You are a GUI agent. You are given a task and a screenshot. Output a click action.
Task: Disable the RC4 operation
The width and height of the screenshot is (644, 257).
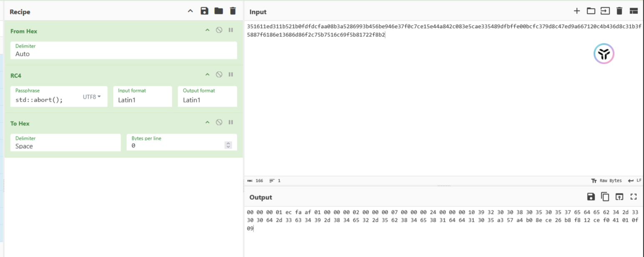click(x=219, y=75)
